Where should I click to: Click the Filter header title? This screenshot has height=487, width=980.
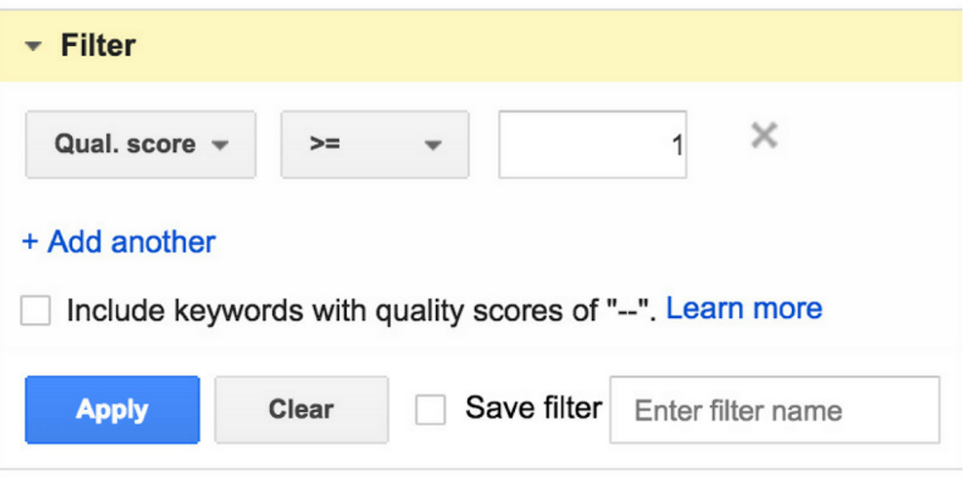[x=98, y=46]
